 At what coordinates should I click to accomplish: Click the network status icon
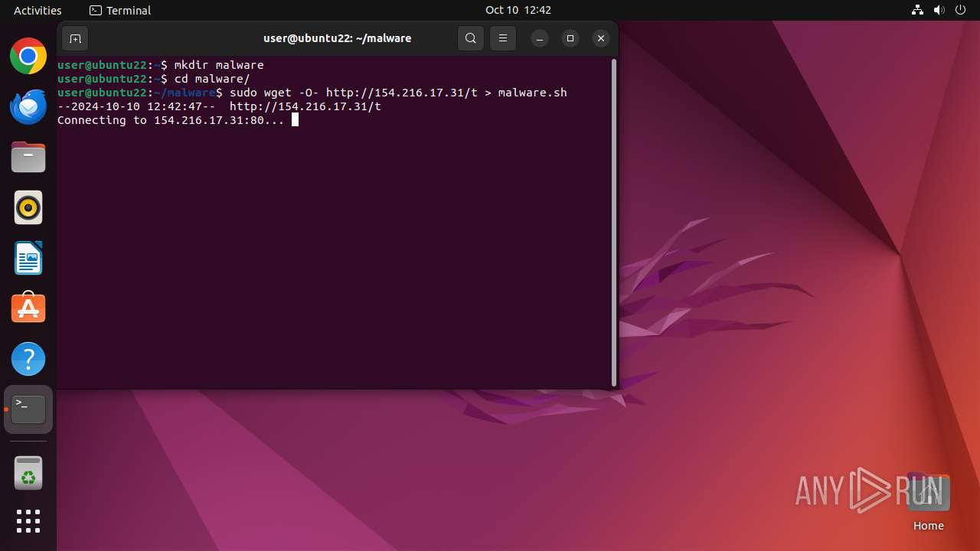(917, 10)
